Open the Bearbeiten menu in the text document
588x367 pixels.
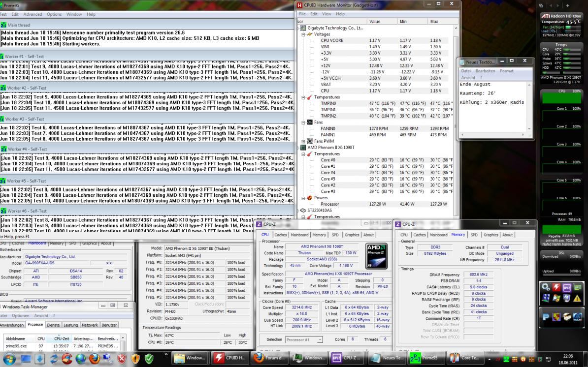click(485, 71)
